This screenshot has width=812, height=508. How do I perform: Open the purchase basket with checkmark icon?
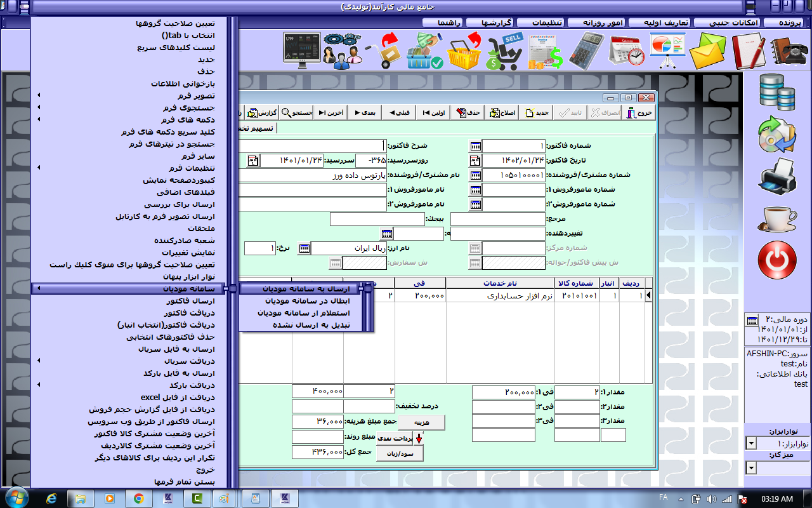(x=425, y=51)
